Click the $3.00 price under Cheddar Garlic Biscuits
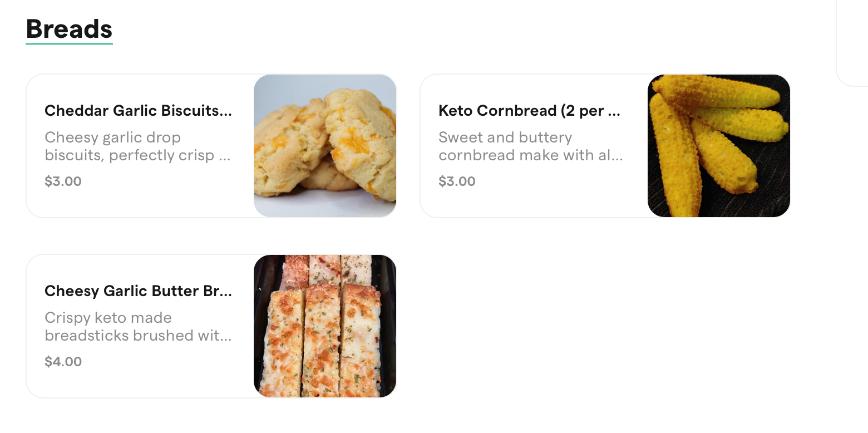The width and height of the screenshot is (868, 433). coord(63,181)
